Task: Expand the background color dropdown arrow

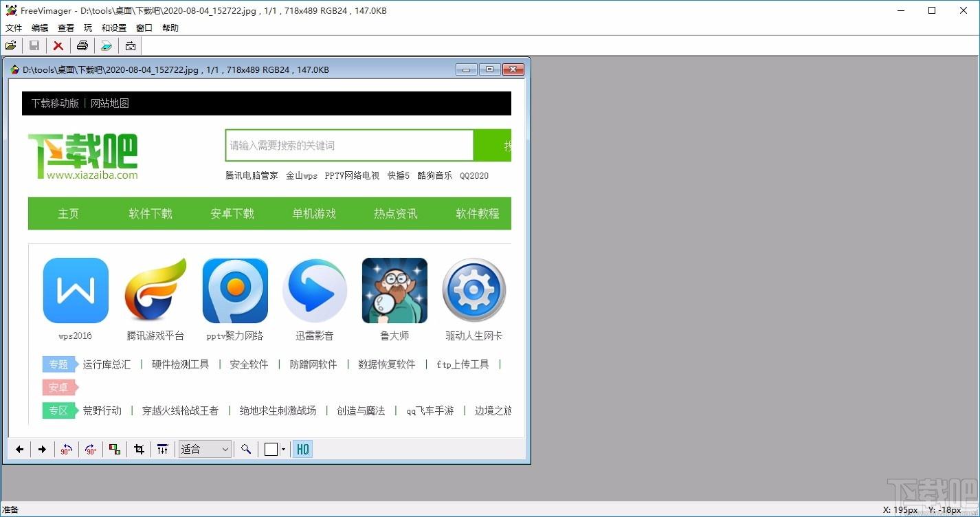Action: pyautogui.click(x=283, y=450)
